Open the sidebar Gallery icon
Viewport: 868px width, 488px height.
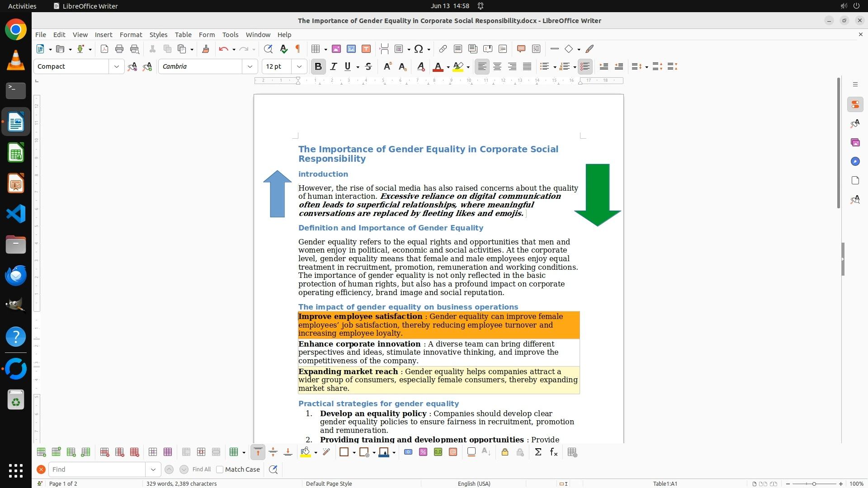[855, 143]
